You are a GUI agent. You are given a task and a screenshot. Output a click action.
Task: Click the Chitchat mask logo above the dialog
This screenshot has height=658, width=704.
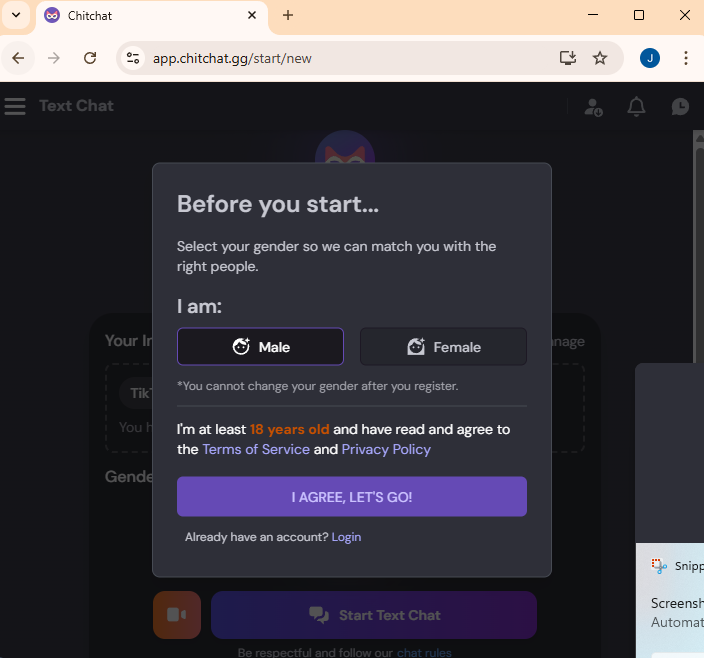[x=345, y=147]
